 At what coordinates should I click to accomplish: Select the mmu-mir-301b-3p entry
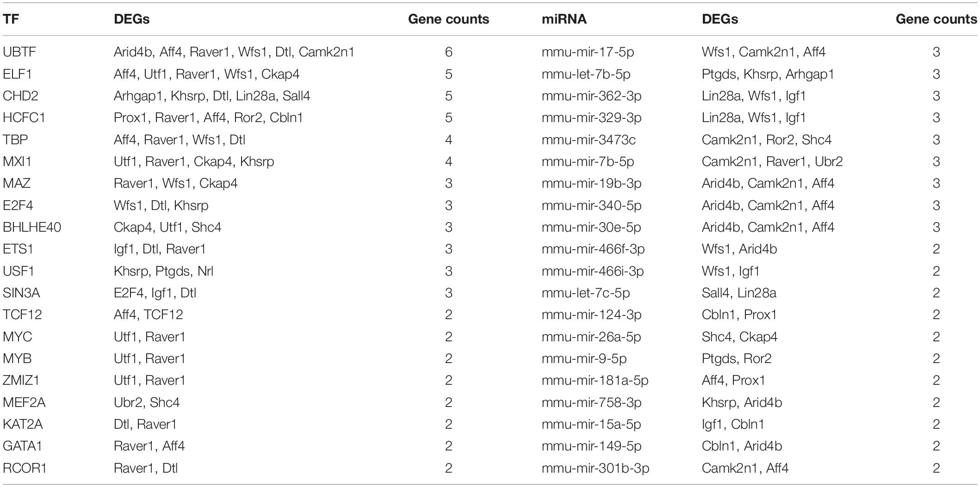click(595, 468)
